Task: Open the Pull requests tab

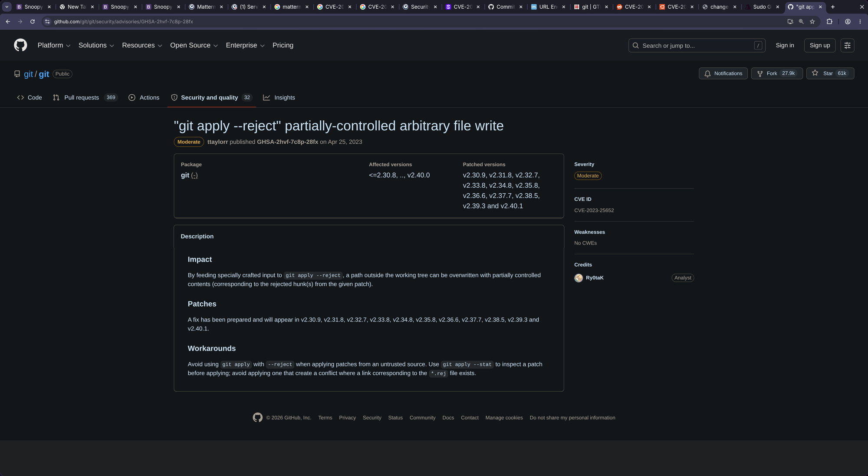Action: (x=85, y=98)
